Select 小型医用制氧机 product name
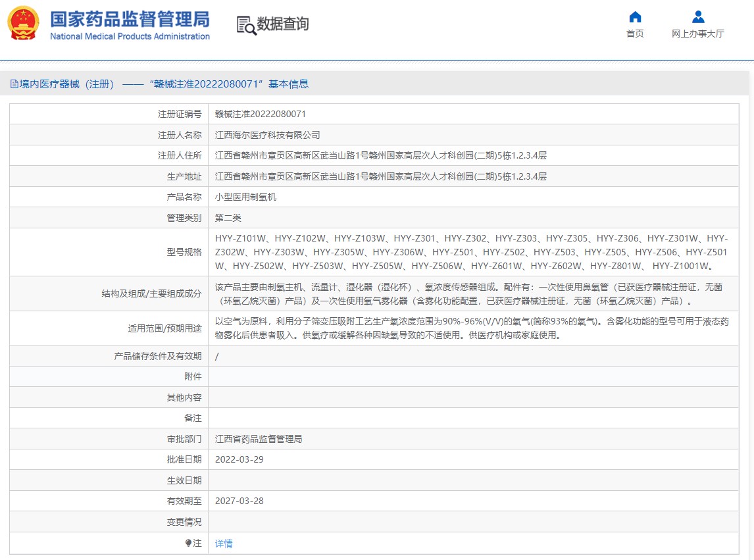754x560 pixels. tap(245, 197)
